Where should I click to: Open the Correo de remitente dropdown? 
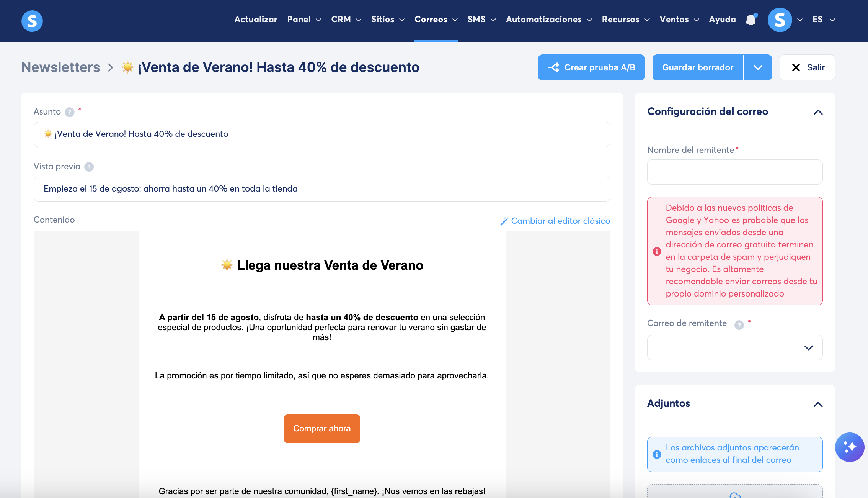(x=734, y=347)
